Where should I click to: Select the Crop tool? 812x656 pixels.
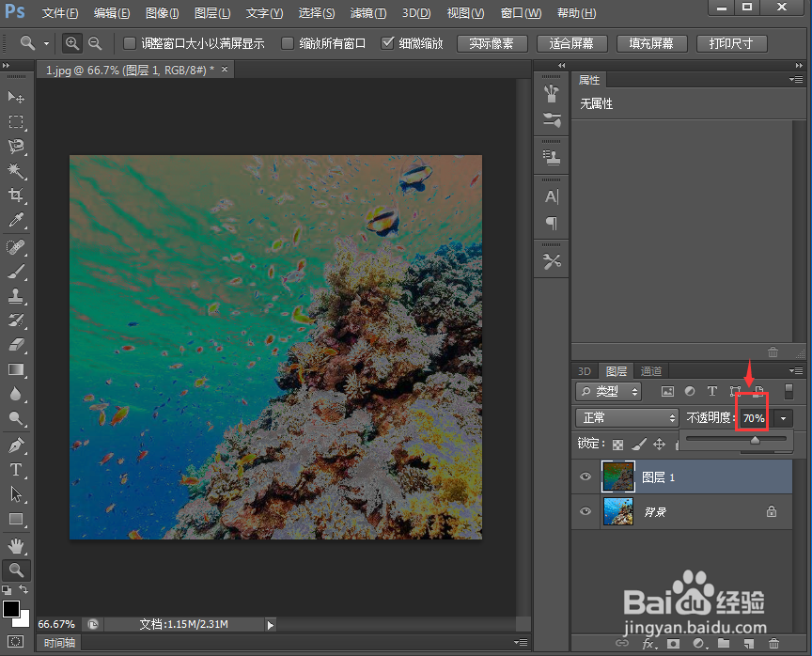[x=16, y=195]
